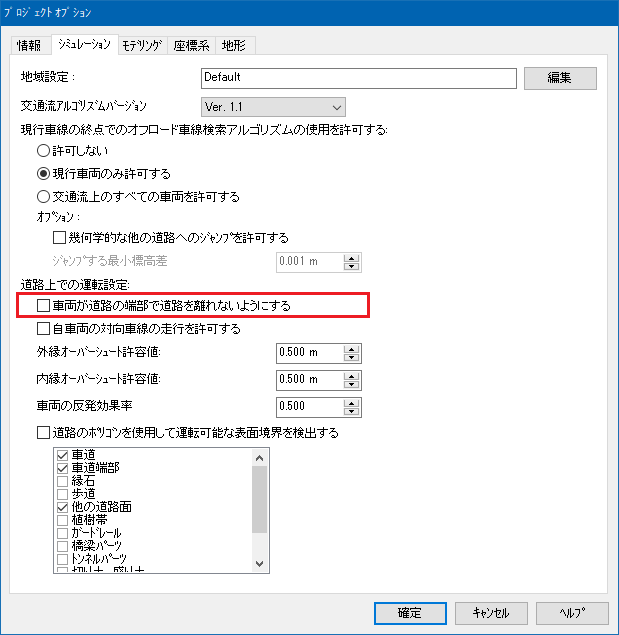Check 植樹帯 in the surface list
Viewport: 619px width, 635px height.
(62, 520)
